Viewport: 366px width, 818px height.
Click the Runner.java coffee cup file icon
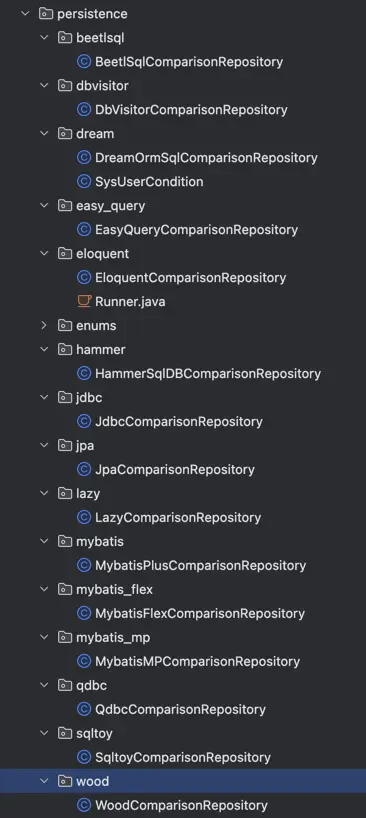[x=84, y=301]
